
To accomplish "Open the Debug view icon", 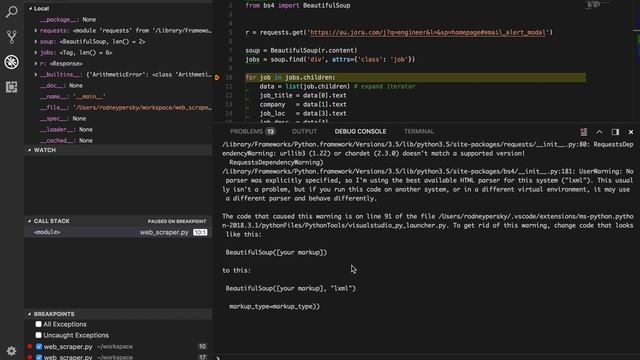I will pos(11,62).
